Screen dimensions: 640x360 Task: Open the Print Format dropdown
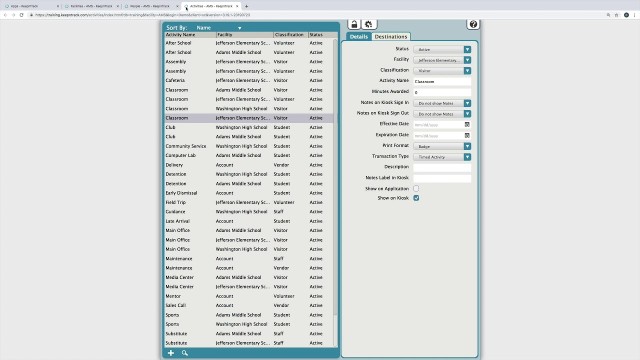tap(442, 146)
